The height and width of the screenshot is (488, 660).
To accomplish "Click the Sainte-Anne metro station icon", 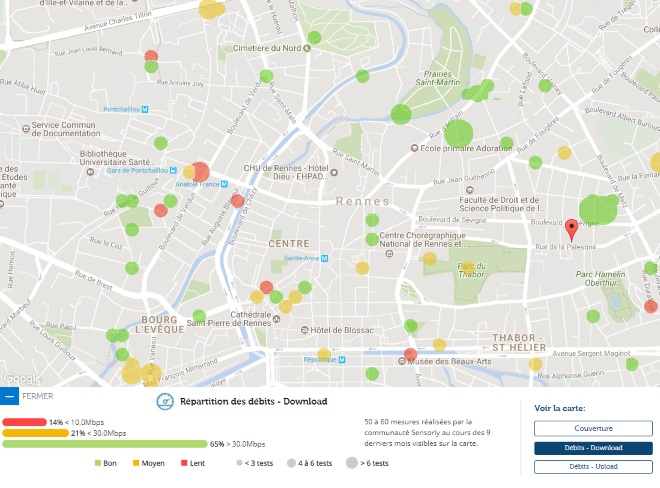I will pyautogui.click(x=326, y=258).
